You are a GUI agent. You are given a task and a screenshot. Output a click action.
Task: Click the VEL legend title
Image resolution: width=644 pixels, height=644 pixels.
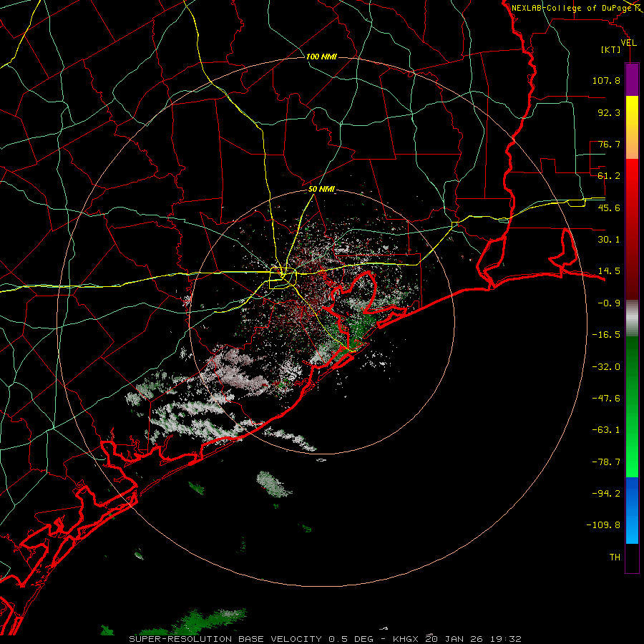pyautogui.click(x=628, y=43)
